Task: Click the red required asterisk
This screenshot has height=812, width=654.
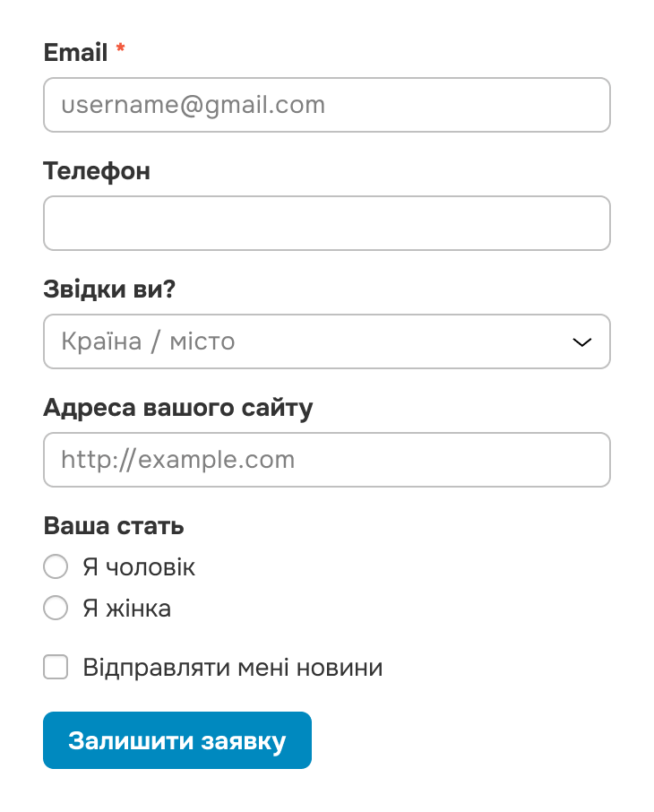Action: [120, 51]
